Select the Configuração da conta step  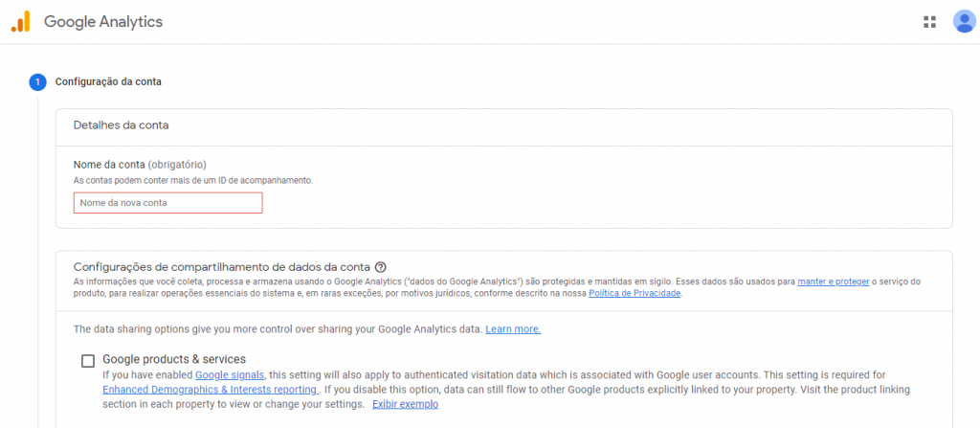coord(108,82)
